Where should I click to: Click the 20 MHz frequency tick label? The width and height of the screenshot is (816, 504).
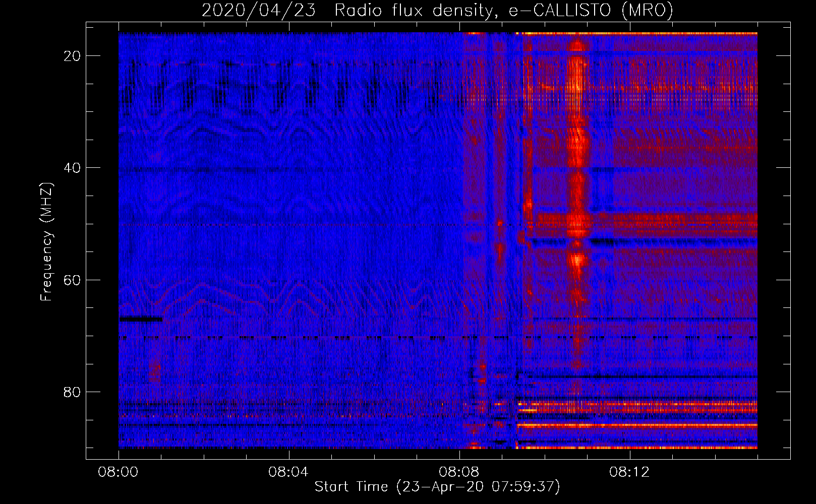coord(72,56)
